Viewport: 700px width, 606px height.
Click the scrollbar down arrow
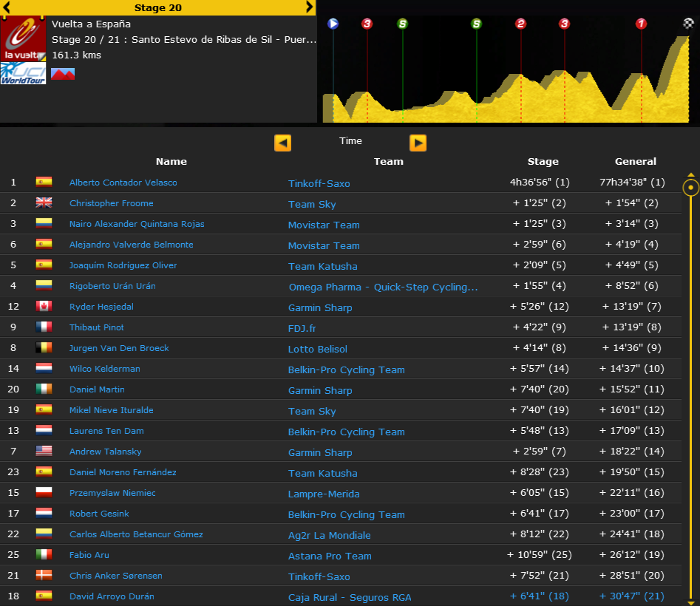pyautogui.click(x=690, y=601)
